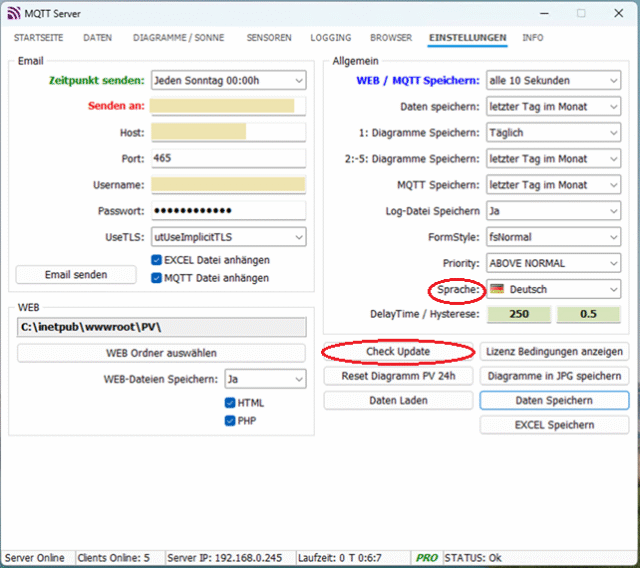Open the UseTLS dropdown
This screenshot has width=640, height=568.
[229, 237]
